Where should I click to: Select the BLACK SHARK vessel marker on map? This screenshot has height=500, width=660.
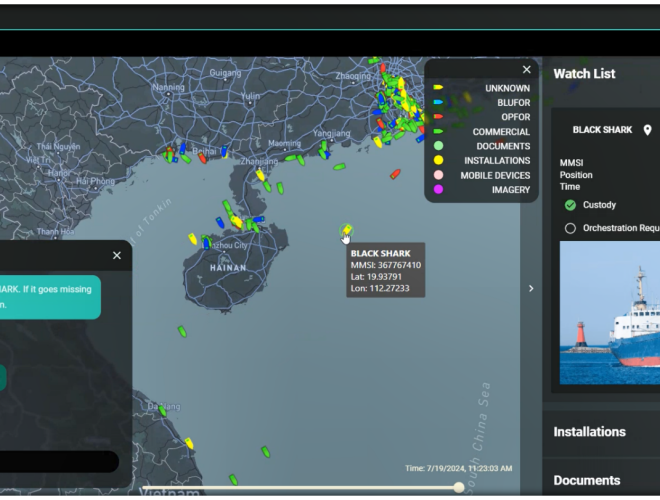pyautogui.click(x=347, y=231)
